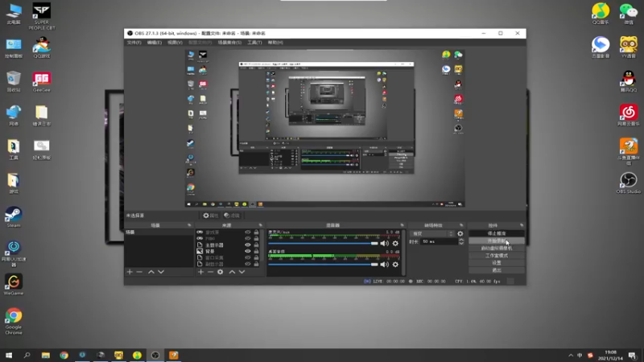Screen dimensions: 644x362
Task: Move the scene up with the arrow
Action: (151, 272)
